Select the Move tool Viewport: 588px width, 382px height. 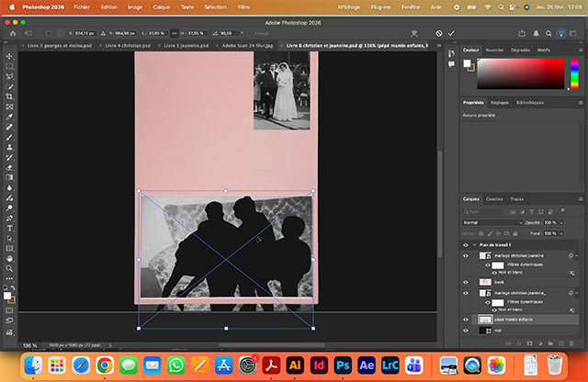point(9,56)
